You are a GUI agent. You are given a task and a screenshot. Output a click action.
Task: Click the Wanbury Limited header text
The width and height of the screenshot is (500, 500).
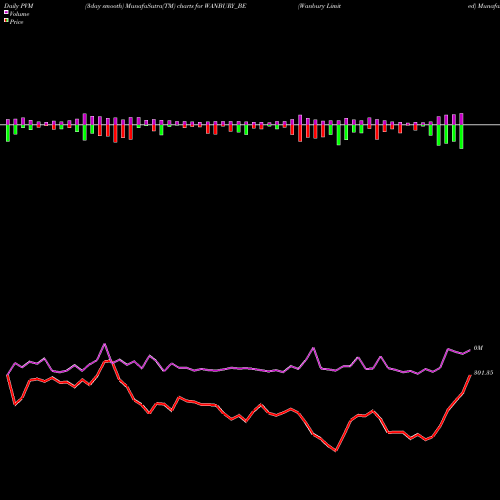(319, 6)
